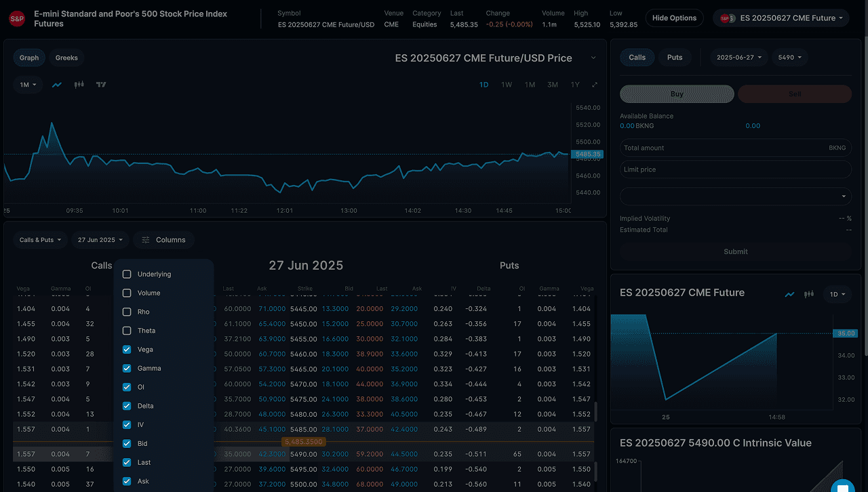
Task: Uncheck the Delta column checkbox
Action: point(127,406)
